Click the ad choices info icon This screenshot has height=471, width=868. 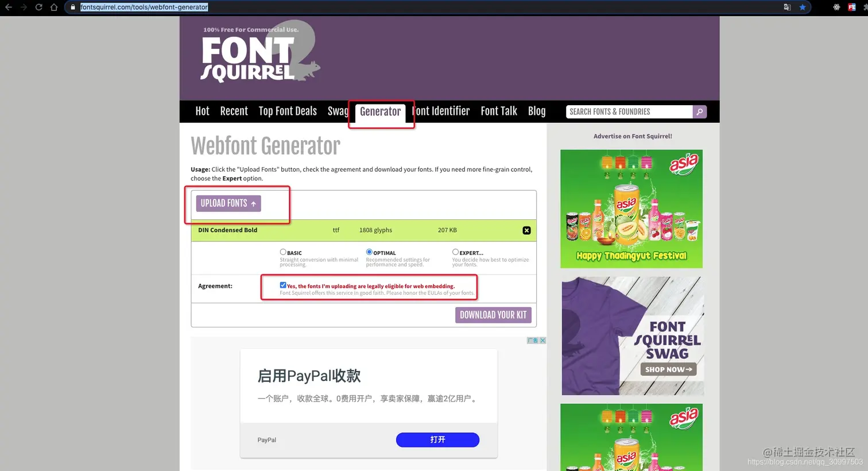[533, 341]
